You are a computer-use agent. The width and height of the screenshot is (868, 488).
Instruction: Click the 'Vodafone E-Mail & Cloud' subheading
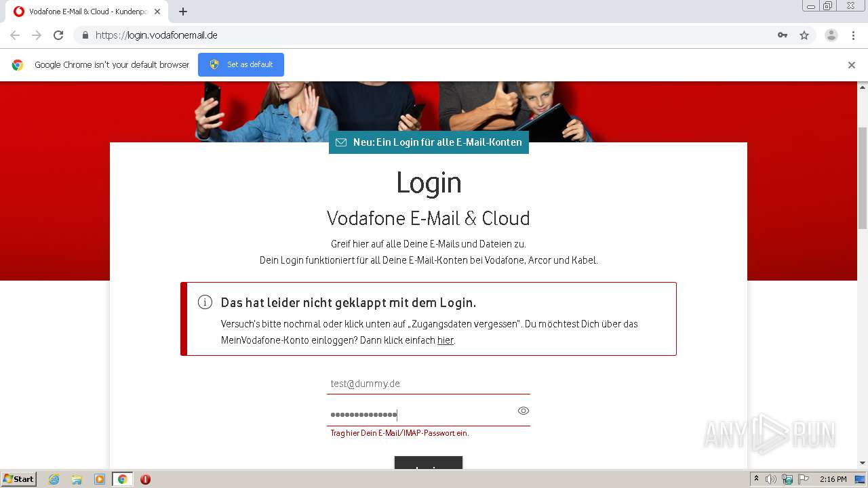[x=429, y=218]
